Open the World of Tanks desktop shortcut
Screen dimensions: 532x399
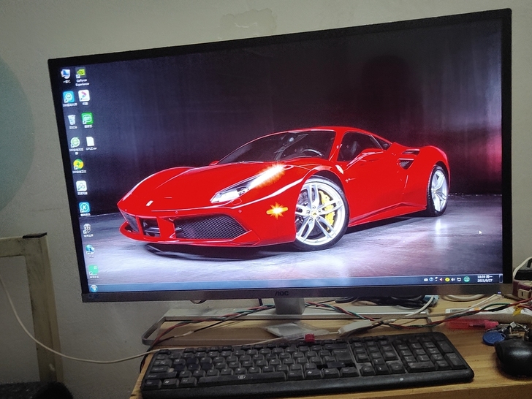pyautogui.click(x=87, y=229)
